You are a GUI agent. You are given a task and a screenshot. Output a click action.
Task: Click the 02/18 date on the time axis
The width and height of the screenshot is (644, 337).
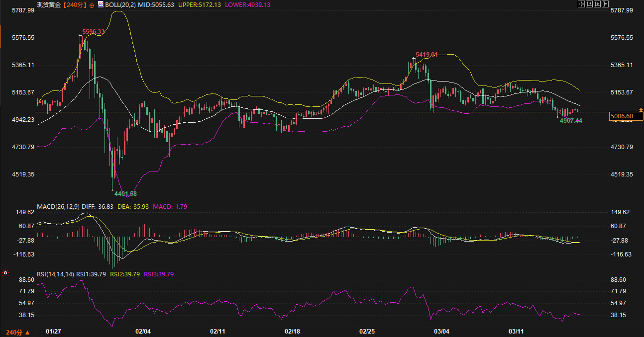292,331
